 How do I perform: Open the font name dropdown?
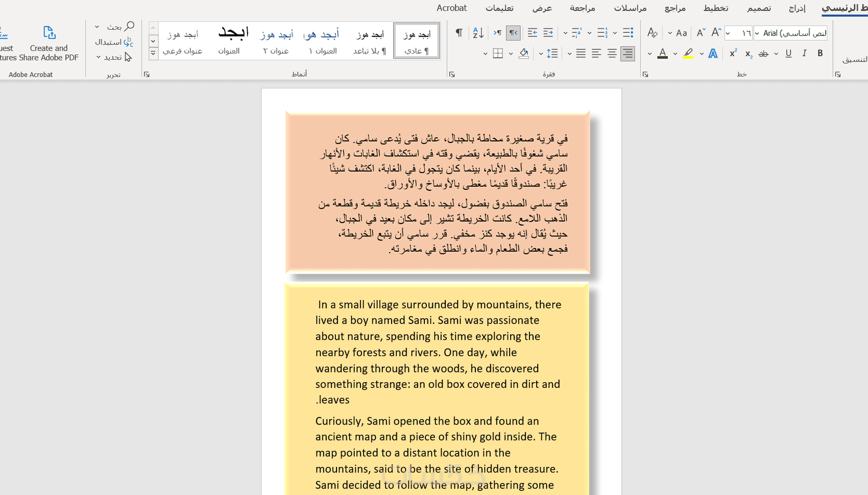click(757, 33)
